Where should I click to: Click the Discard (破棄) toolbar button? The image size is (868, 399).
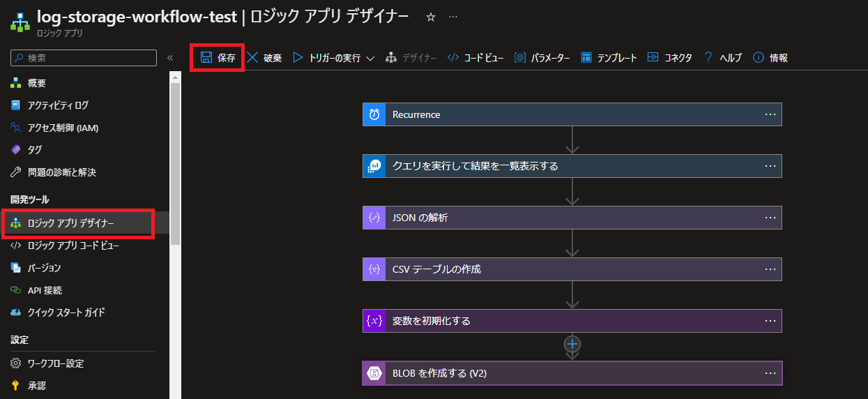[x=264, y=58]
